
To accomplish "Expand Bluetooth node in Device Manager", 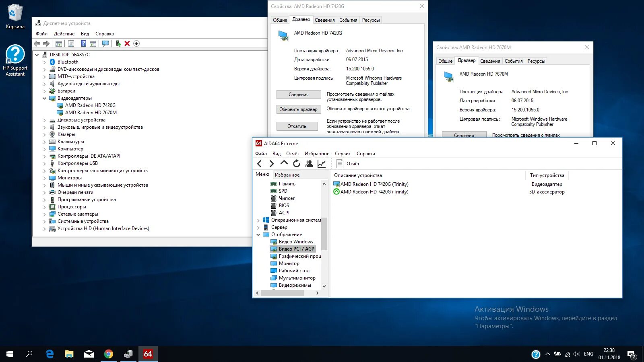I will pos(45,62).
